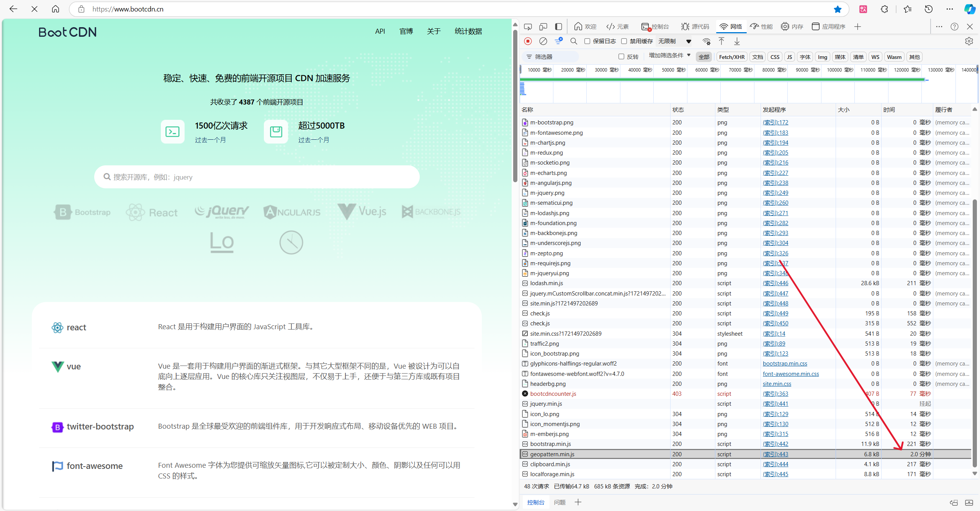Viewport: 980px width, 511px height.
Task: Toggle the Img type filter
Action: tap(822, 57)
